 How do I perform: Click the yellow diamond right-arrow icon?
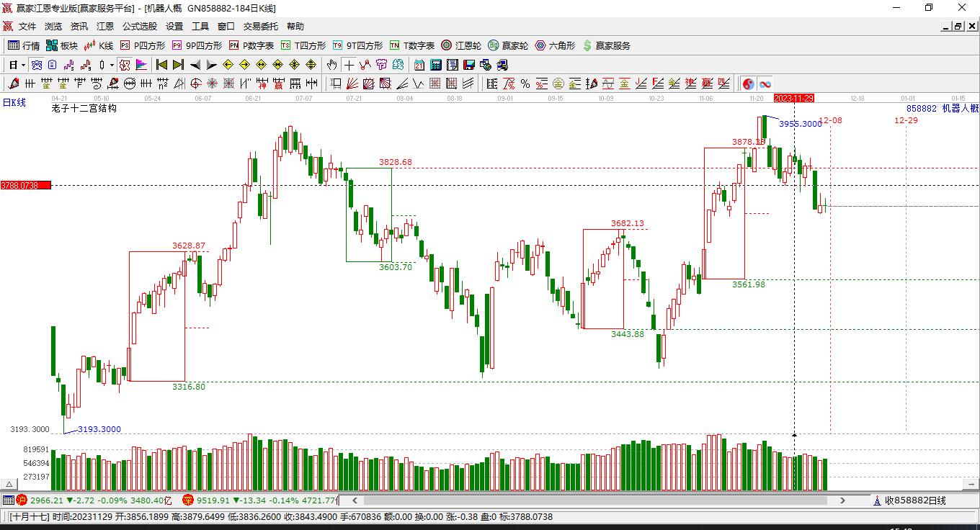tap(245, 65)
